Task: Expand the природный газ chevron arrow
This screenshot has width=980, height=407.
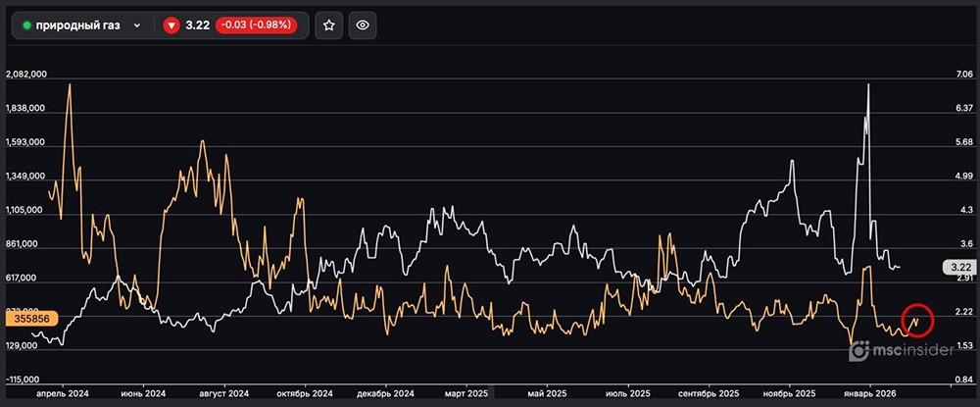Action: point(137,25)
